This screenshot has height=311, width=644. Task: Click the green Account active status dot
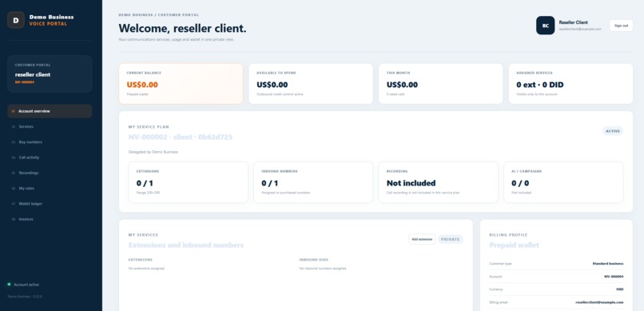coord(9,285)
